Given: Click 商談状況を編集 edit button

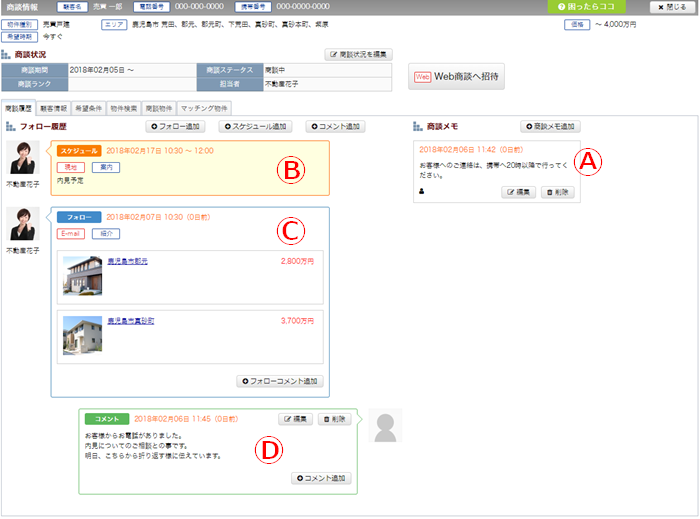Looking at the screenshot, I should pyautogui.click(x=359, y=54).
